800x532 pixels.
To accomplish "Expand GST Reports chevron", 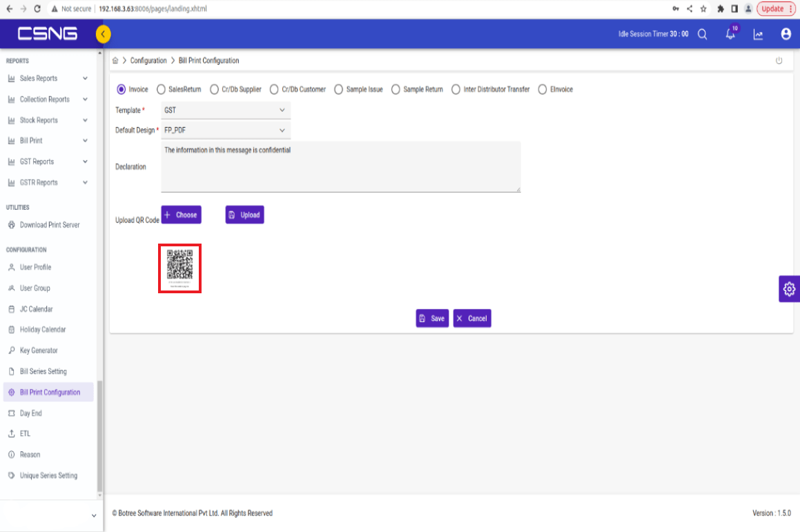I will click(85, 161).
